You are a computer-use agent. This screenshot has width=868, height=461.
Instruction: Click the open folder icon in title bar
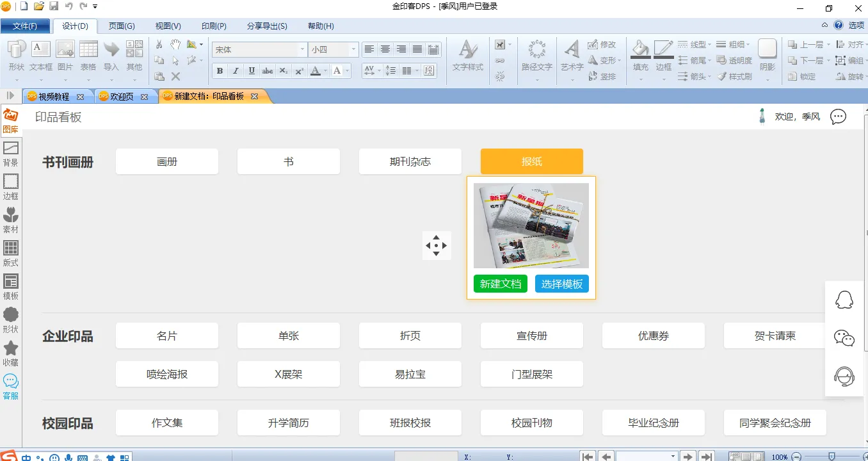pyautogui.click(x=39, y=6)
